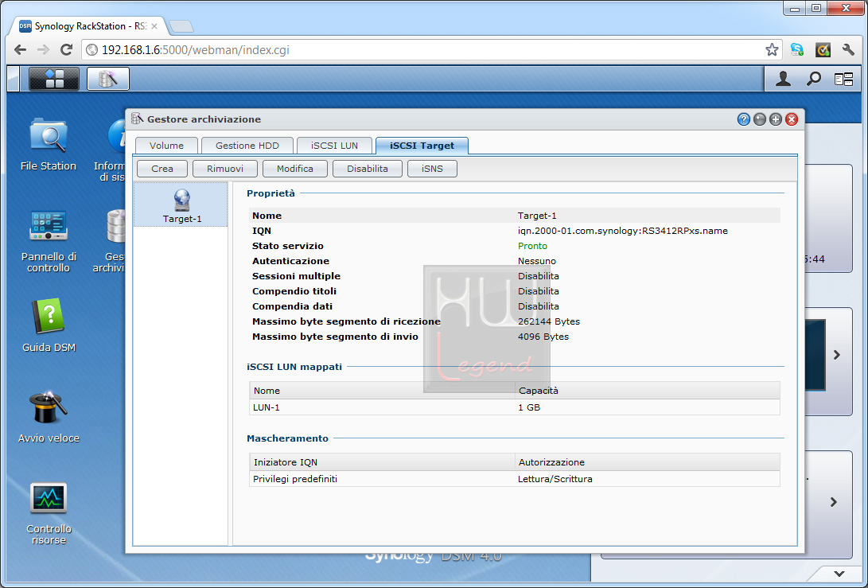Toggle the DSM widgets panel icon
This screenshot has height=588, width=868.
pyautogui.click(x=843, y=80)
